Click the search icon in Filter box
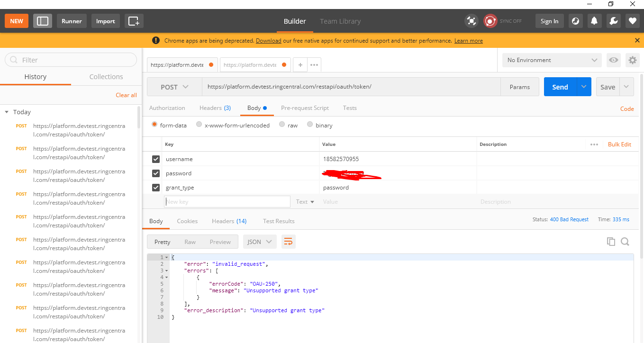The image size is (644, 343). (14, 60)
